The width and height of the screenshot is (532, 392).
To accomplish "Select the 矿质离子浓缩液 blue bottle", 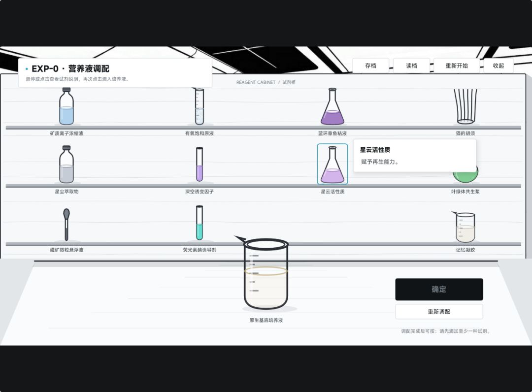I will click(66, 106).
